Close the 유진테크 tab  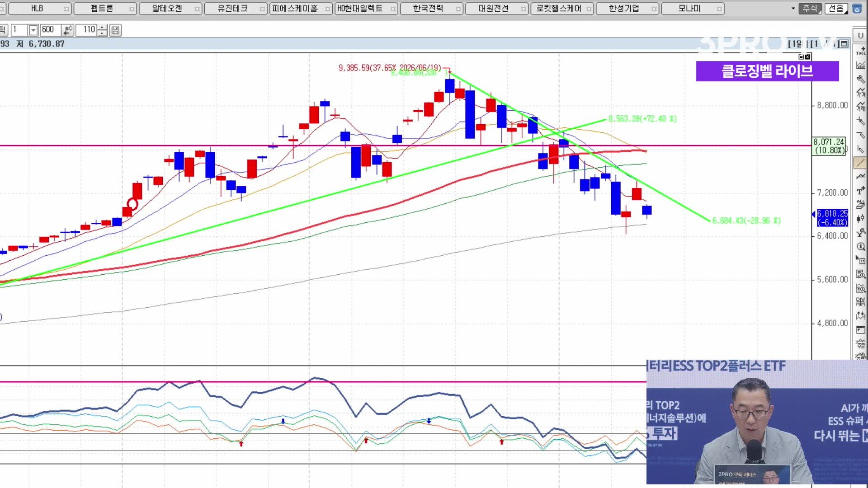pos(262,9)
